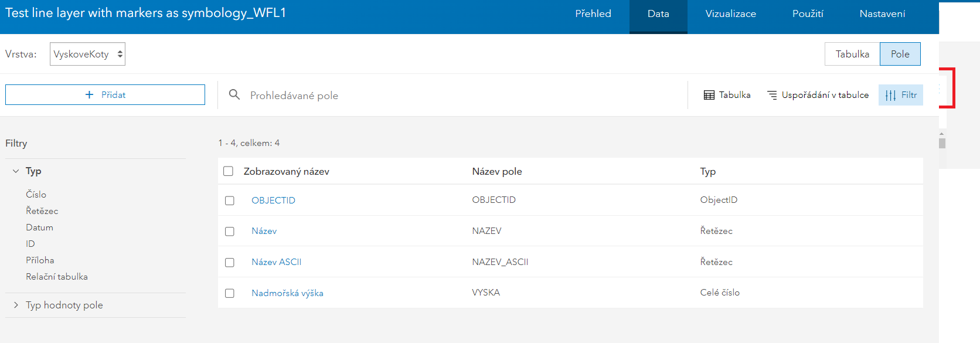
Task: Click the vertical scrollbar thumb at right
Action: [x=942, y=143]
